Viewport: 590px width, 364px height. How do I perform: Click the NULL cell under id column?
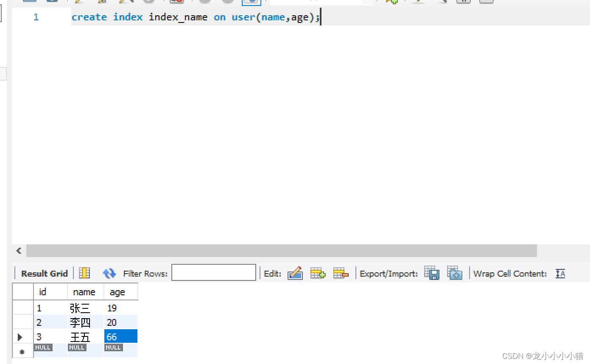(x=50, y=350)
